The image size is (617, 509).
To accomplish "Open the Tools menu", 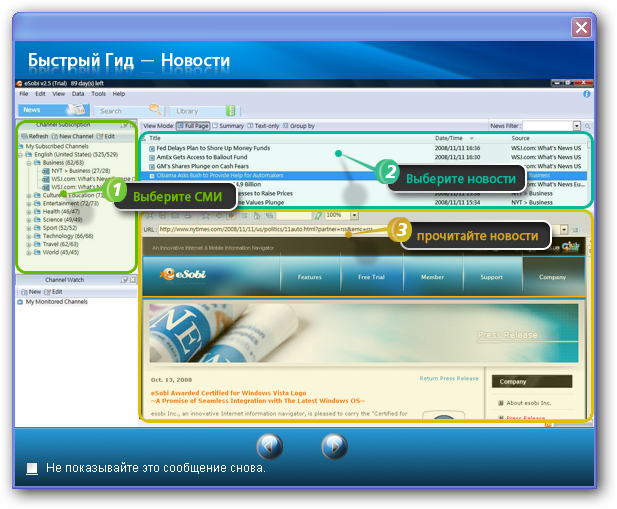I will coord(98,94).
